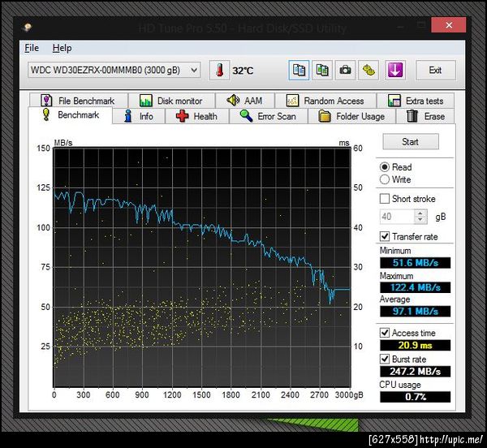Open the Help menu
The width and height of the screenshot is (487, 448).
[x=62, y=48]
